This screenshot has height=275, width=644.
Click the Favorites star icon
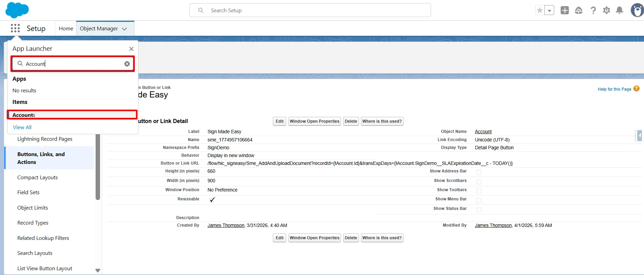point(540,10)
